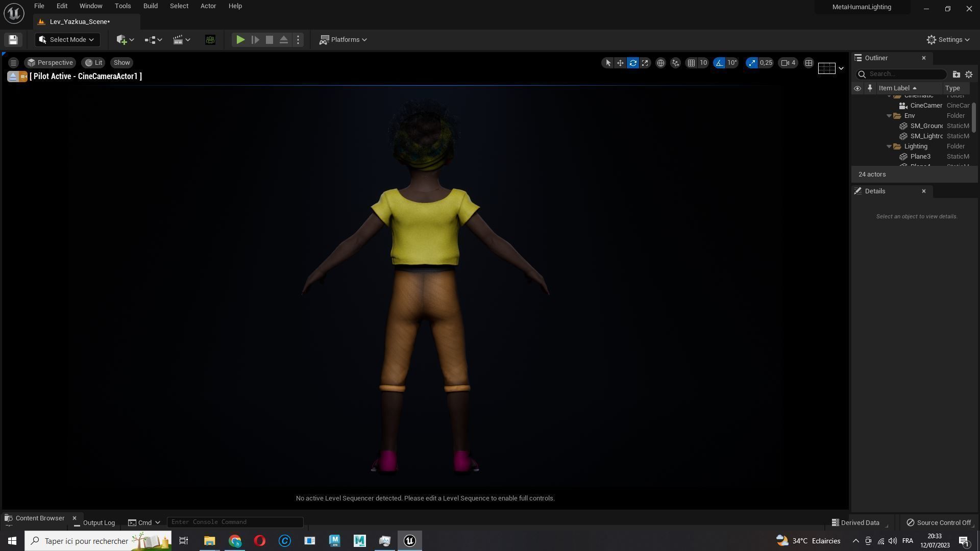The image size is (980, 551).
Task: Select the rotate transform tool
Action: (633, 63)
